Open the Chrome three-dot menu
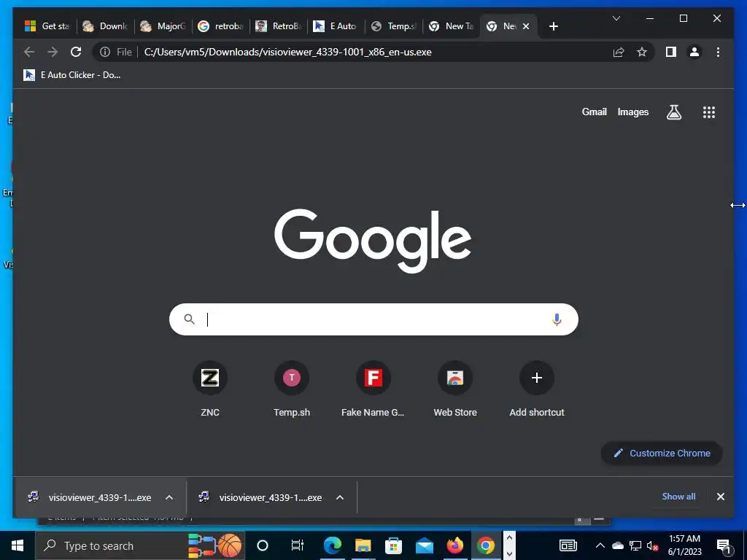 coord(718,52)
